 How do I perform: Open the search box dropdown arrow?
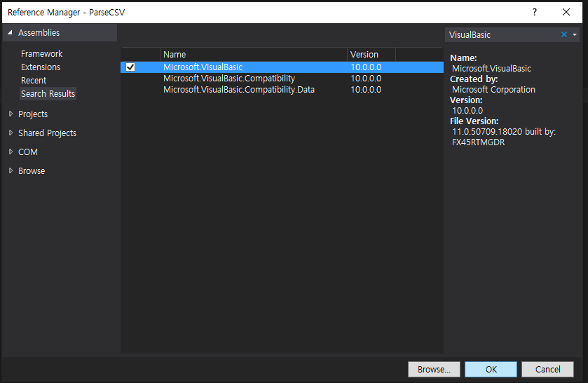pyautogui.click(x=575, y=34)
